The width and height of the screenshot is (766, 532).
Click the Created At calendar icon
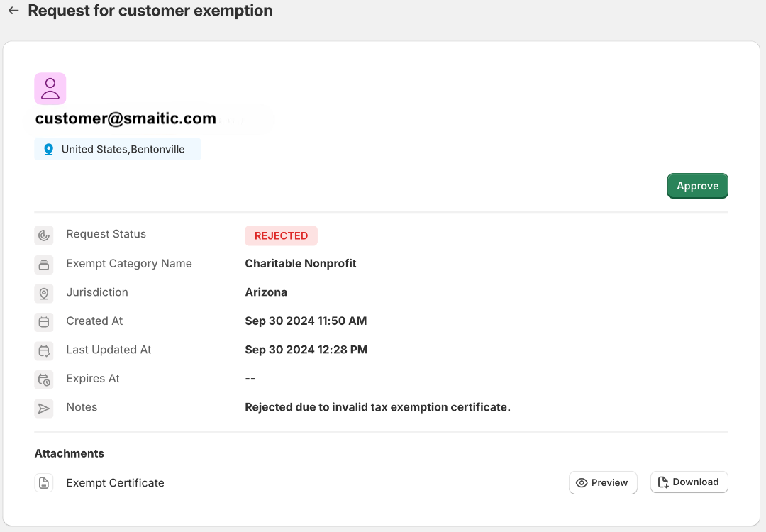(x=44, y=322)
